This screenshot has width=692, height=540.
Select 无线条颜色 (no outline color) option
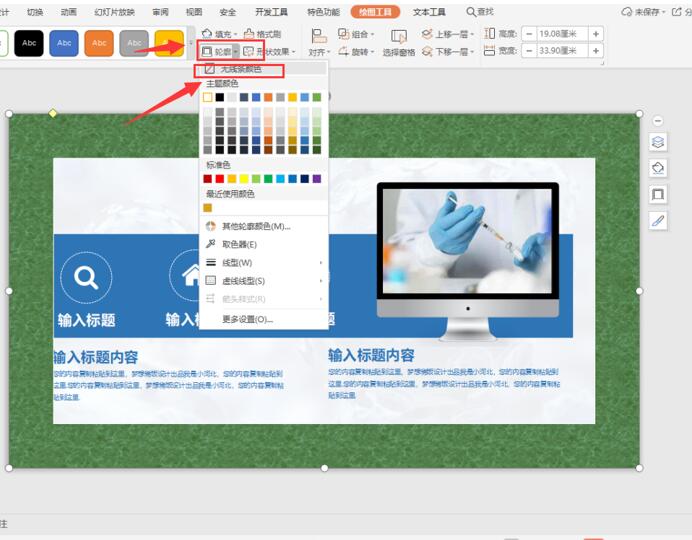(240, 69)
